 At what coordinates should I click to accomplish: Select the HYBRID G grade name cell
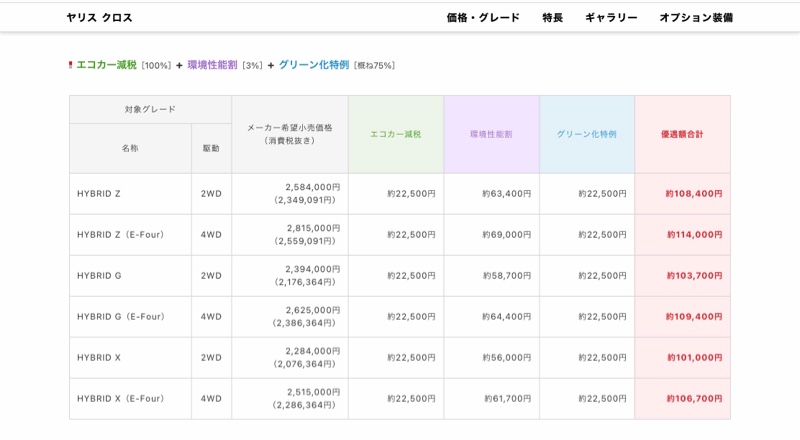coord(130,276)
